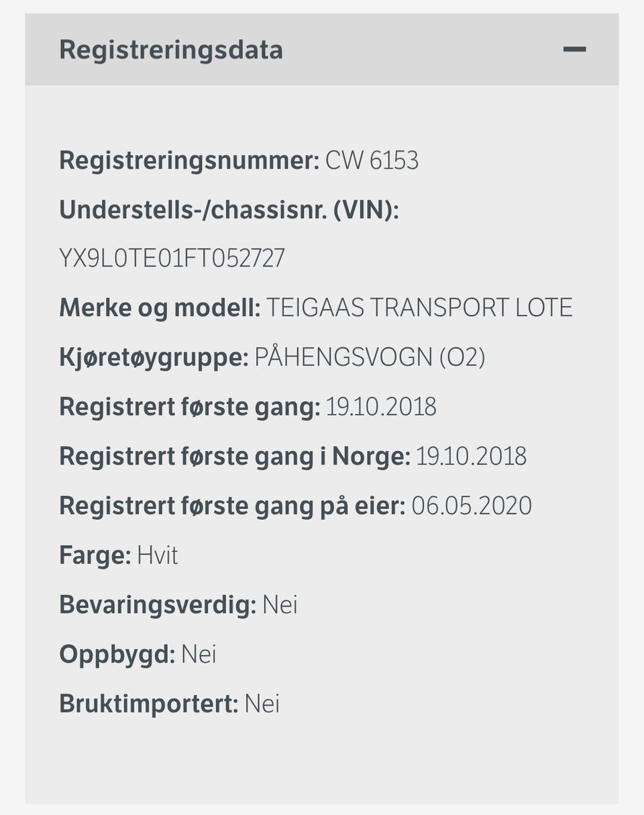The height and width of the screenshot is (815, 644).
Task: Click the Understells-/chassisnr. (VIN) label
Action: (229, 210)
